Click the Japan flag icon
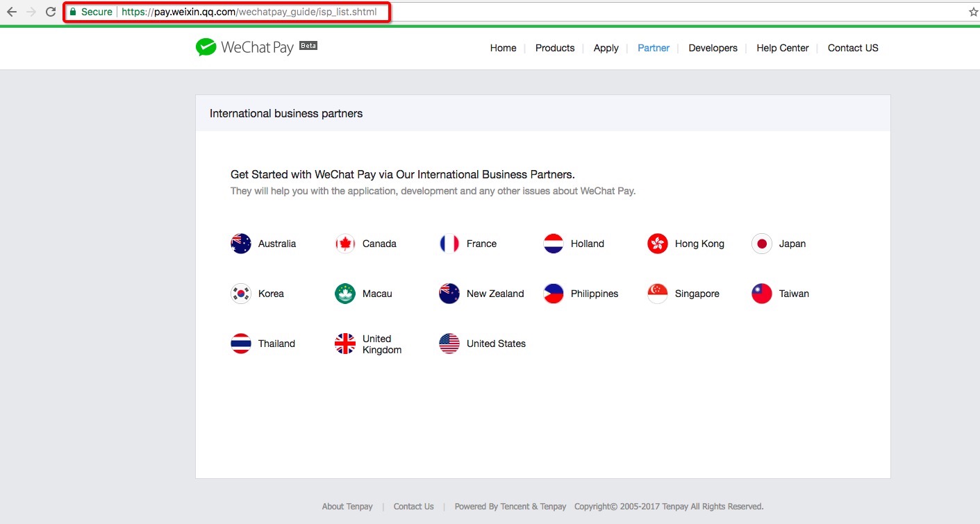Image resolution: width=980 pixels, height=524 pixels. [x=762, y=244]
